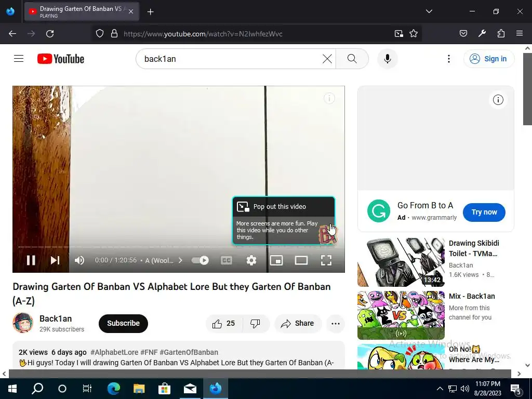
Task: Bookmark this page with the star
Action: point(413,34)
